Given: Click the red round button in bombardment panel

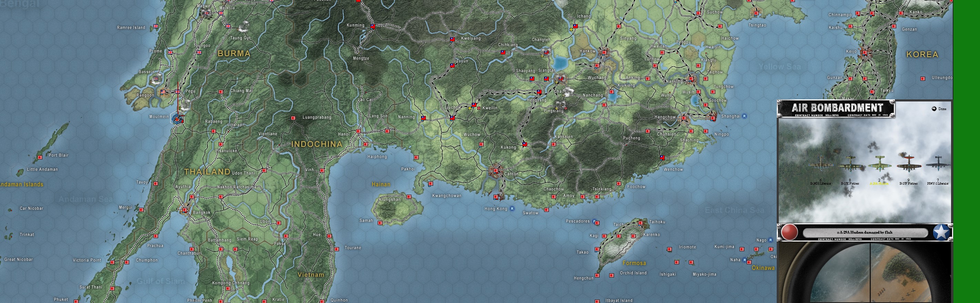Looking at the screenshot, I should 789,232.
